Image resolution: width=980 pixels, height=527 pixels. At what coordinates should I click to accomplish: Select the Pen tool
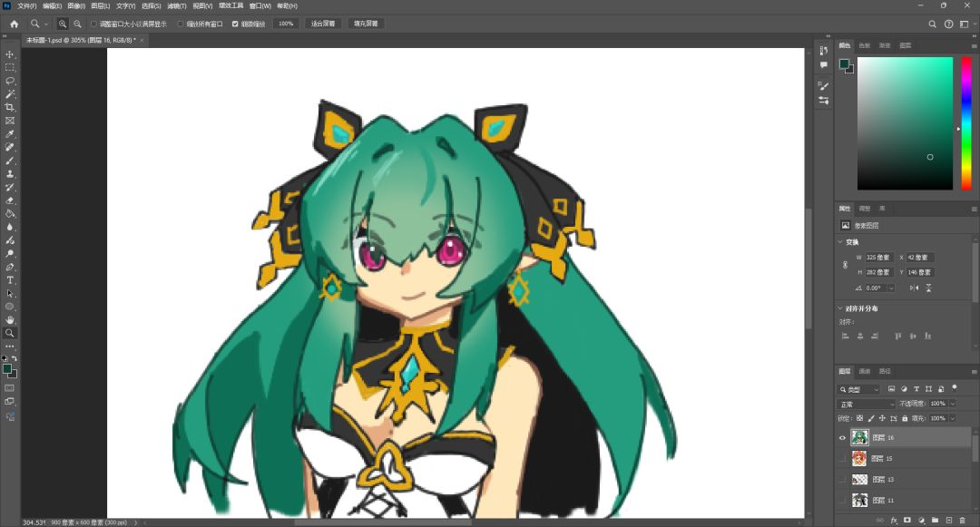click(9, 267)
